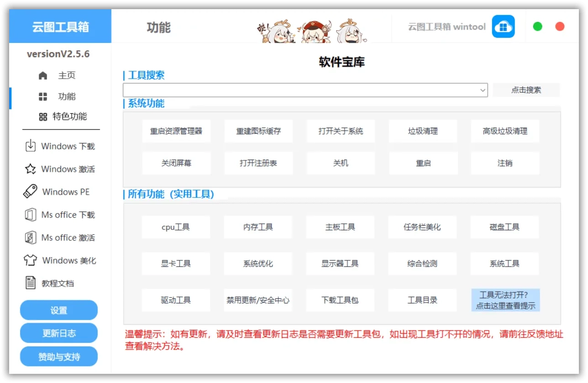Click 下载工具包 button
Image resolution: width=588 pixels, height=383 pixels.
pyautogui.click(x=340, y=300)
